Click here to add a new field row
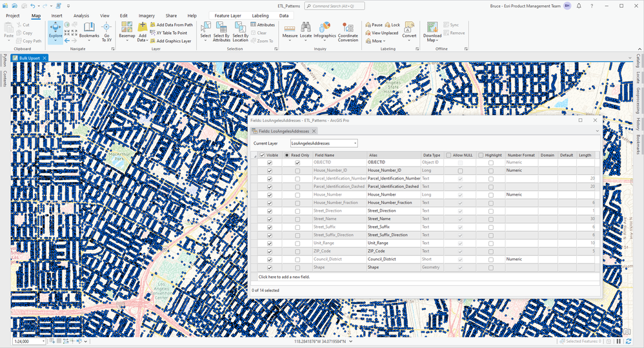The image size is (644, 348). click(x=285, y=276)
